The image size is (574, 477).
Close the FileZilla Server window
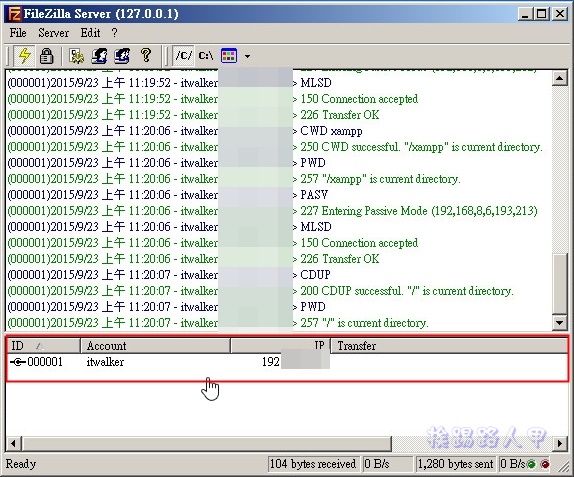560,14
